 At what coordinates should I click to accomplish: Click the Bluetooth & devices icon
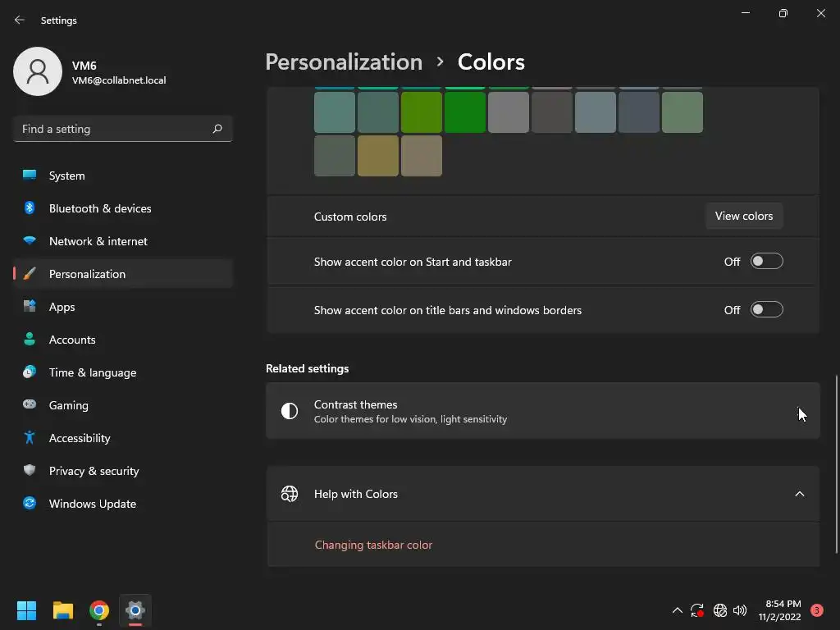[30, 208]
